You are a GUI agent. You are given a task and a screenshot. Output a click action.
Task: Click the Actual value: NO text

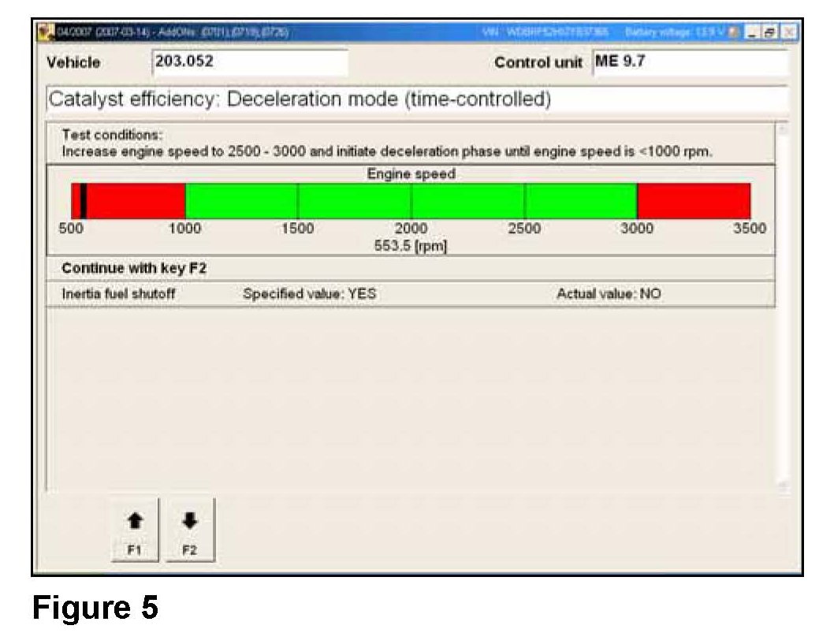pyautogui.click(x=609, y=294)
